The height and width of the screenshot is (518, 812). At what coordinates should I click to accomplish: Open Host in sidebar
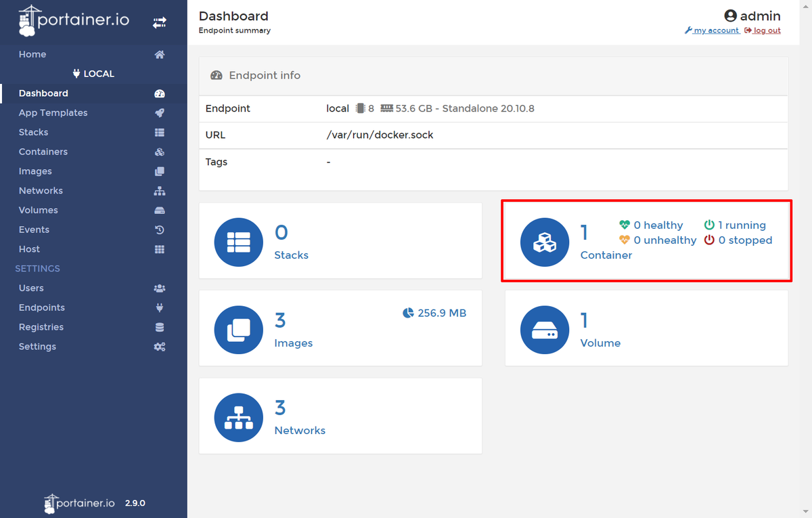click(29, 249)
